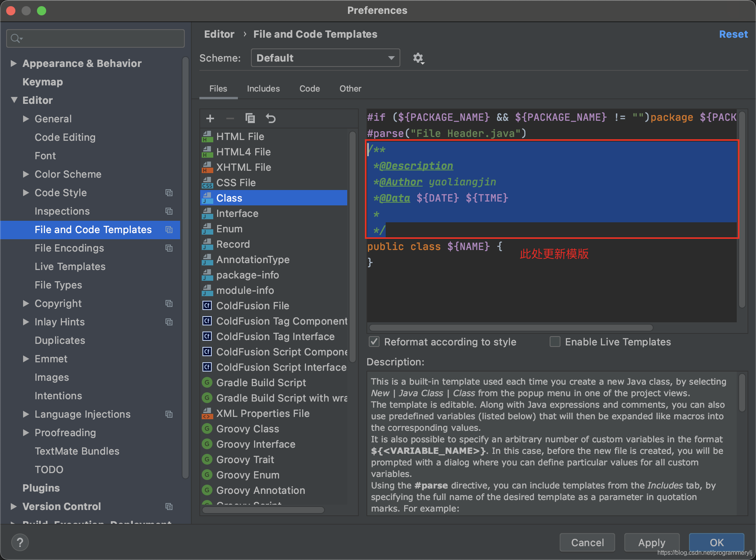Open the scheme settings gear icon
Image resolution: width=756 pixels, height=560 pixels.
(x=418, y=58)
